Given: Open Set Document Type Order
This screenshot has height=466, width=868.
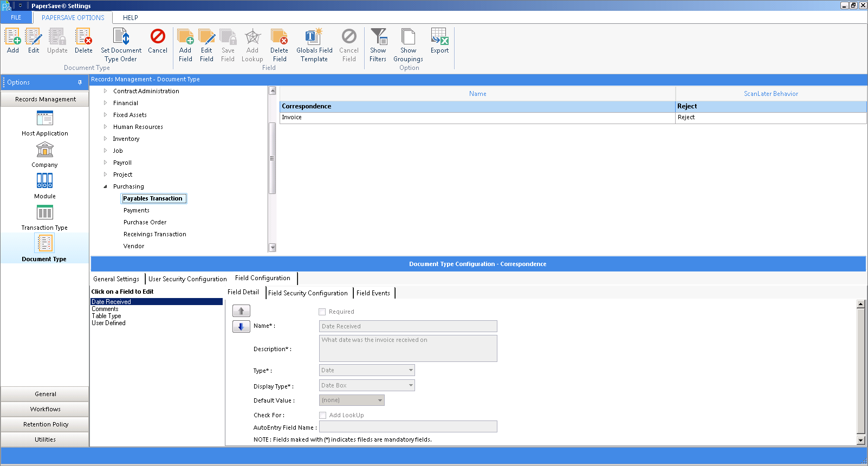Looking at the screenshot, I should click(x=121, y=46).
